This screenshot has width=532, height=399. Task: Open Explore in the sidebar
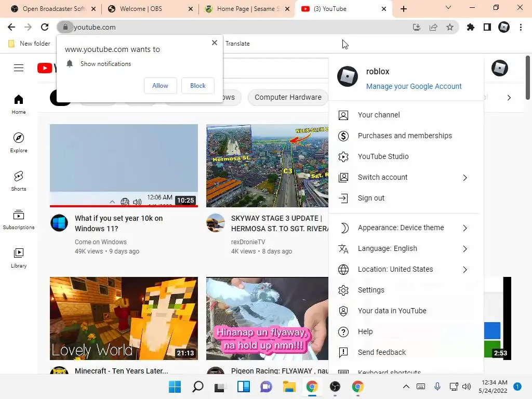19,142
